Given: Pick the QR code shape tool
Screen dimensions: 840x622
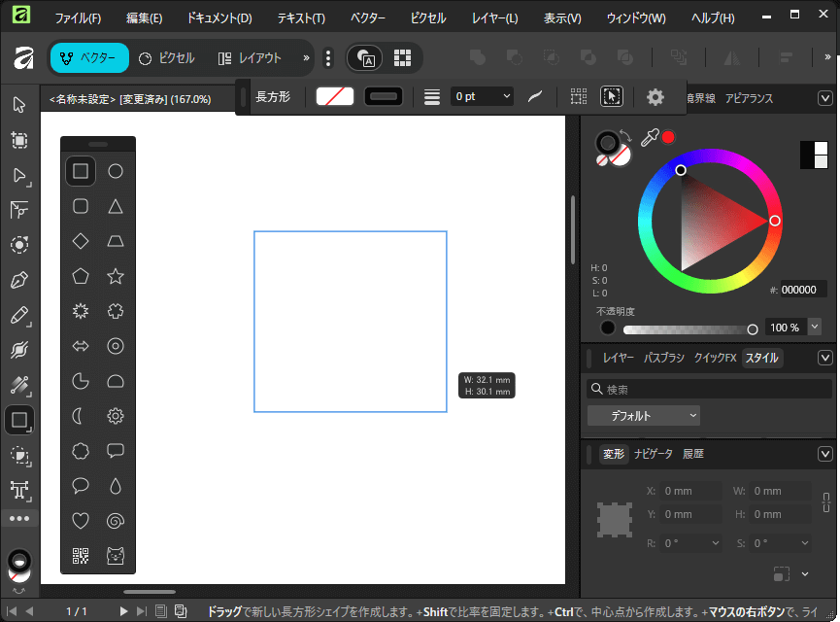Looking at the screenshot, I should (81, 556).
